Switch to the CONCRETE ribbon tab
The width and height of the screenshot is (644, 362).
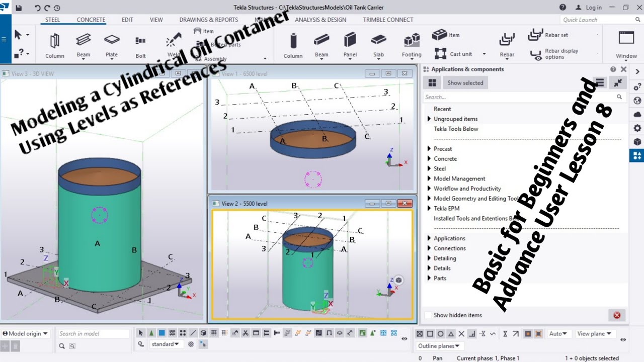click(x=91, y=20)
